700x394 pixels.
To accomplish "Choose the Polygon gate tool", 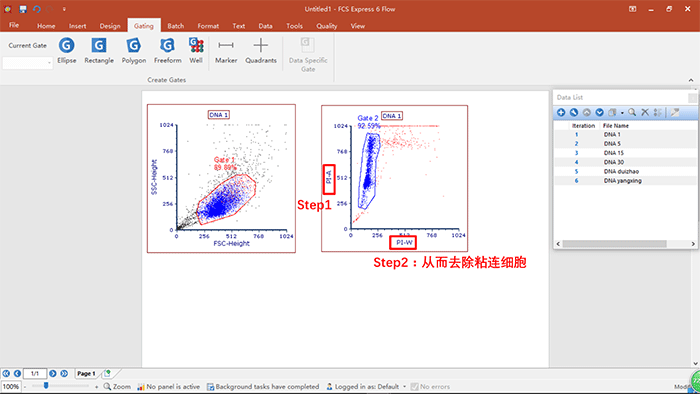I will [133, 51].
